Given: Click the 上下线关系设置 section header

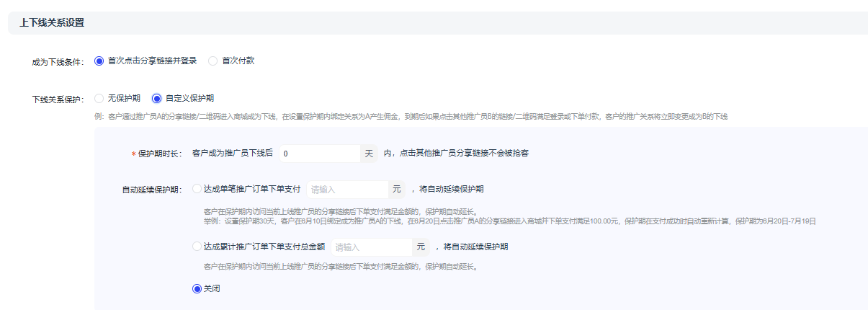Looking at the screenshot, I should pyautogui.click(x=52, y=23).
